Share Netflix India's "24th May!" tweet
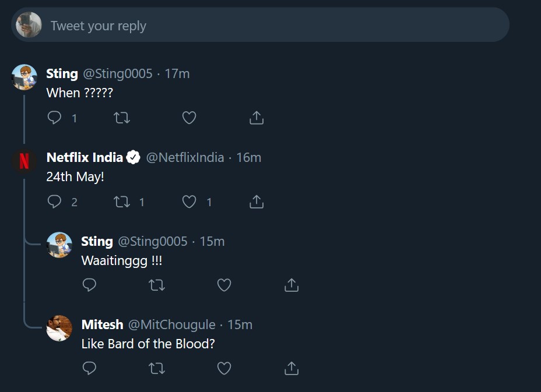This screenshot has height=392, width=541. [257, 202]
